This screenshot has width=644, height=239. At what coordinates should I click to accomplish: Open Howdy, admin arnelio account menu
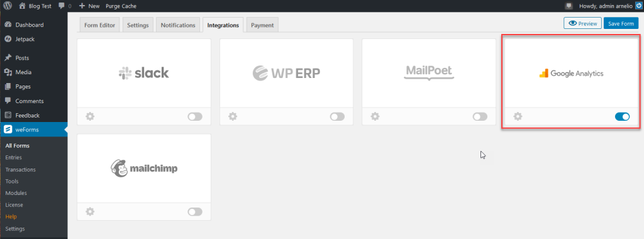[606, 6]
